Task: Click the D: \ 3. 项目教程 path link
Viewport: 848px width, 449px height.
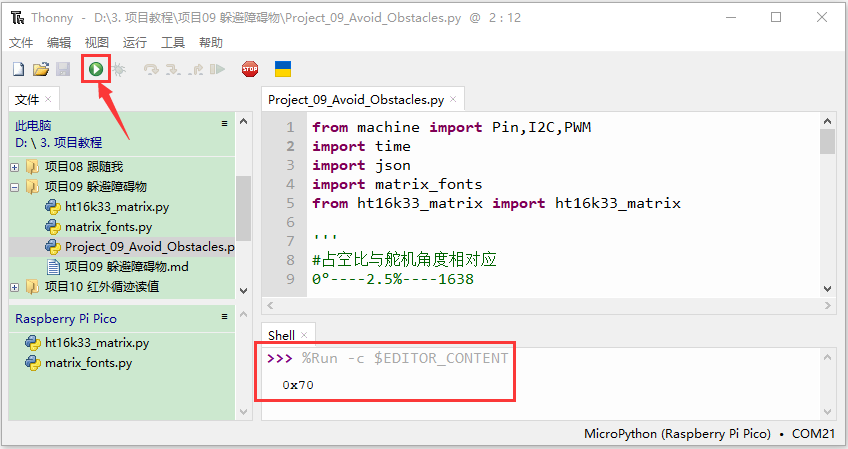Action: (58, 143)
